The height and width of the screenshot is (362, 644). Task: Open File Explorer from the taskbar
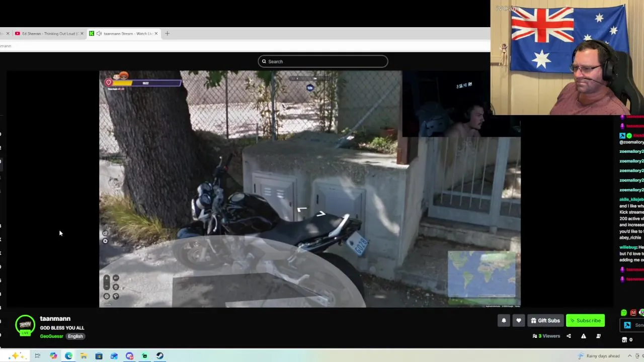pyautogui.click(x=84, y=356)
